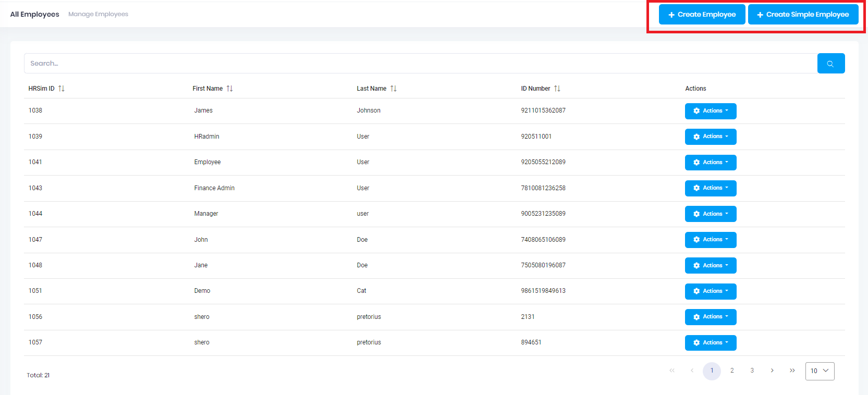Viewport: 868px width, 395px height.
Task: Go to first page double-arrow icon
Action: pyautogui.click(x=672, y=371)
